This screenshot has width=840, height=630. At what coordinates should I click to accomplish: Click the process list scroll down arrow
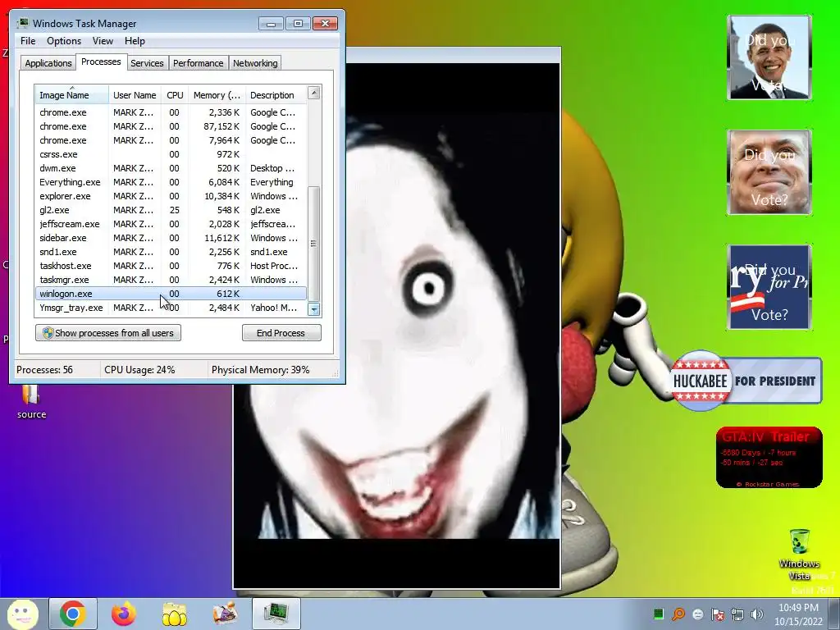click(x=314, y=309)
